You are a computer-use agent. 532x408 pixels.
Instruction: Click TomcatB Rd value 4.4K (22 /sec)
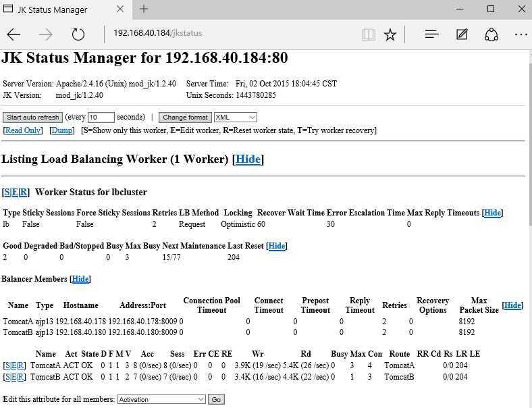click(306, 377)
